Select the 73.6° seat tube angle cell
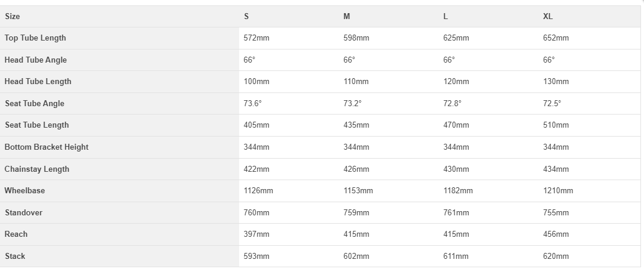The width and height of the screenshot is (644, 272). point(252,104)
